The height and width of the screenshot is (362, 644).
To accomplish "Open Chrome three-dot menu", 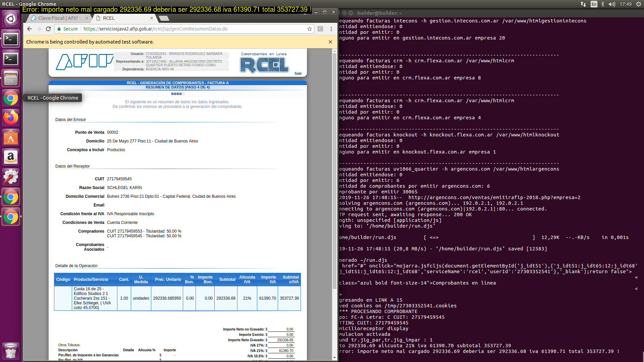I will pyautogui.click(x=331, y=29).
